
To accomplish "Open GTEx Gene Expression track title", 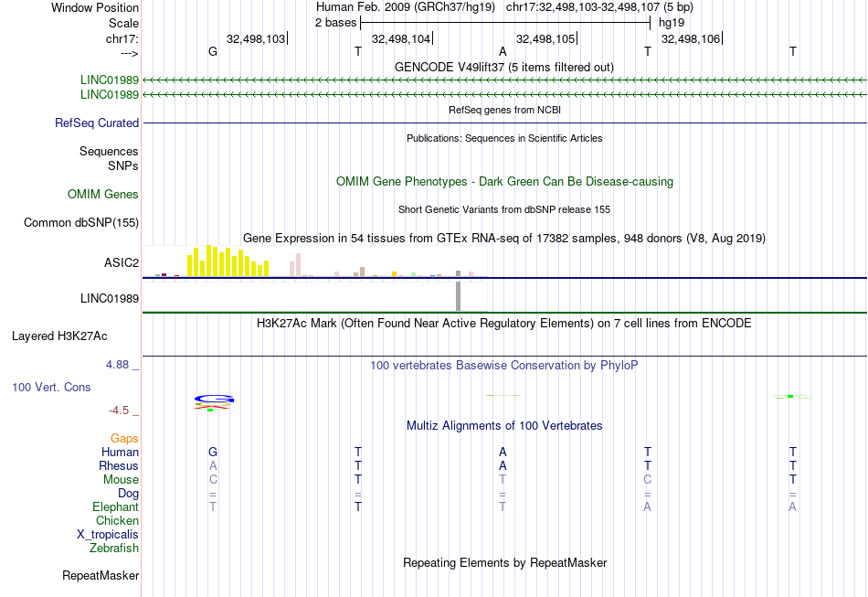I will (504, 238).
